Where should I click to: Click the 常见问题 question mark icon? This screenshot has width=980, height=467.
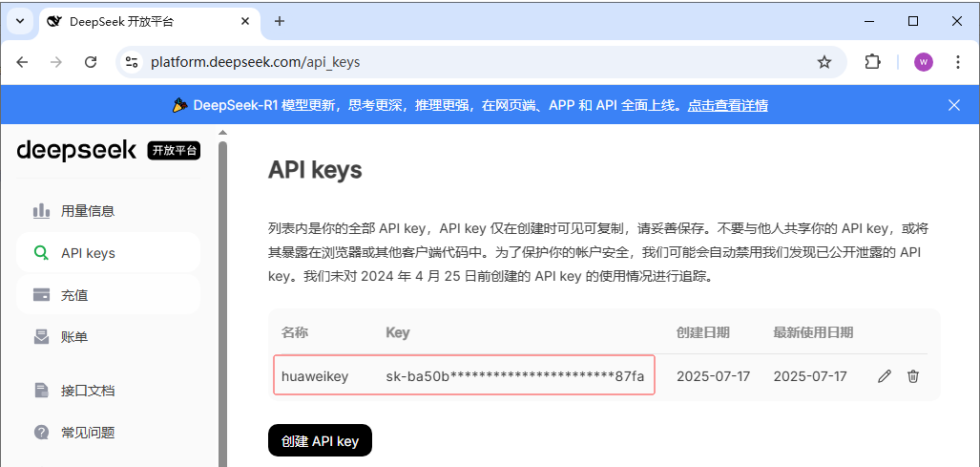tap(41, 432)
